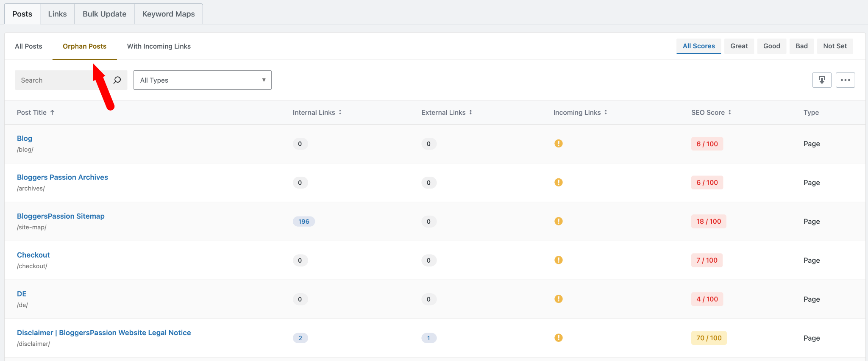The image size is (868, 361).
Task: Select the Not Set score filter
Action: point(835,46)
